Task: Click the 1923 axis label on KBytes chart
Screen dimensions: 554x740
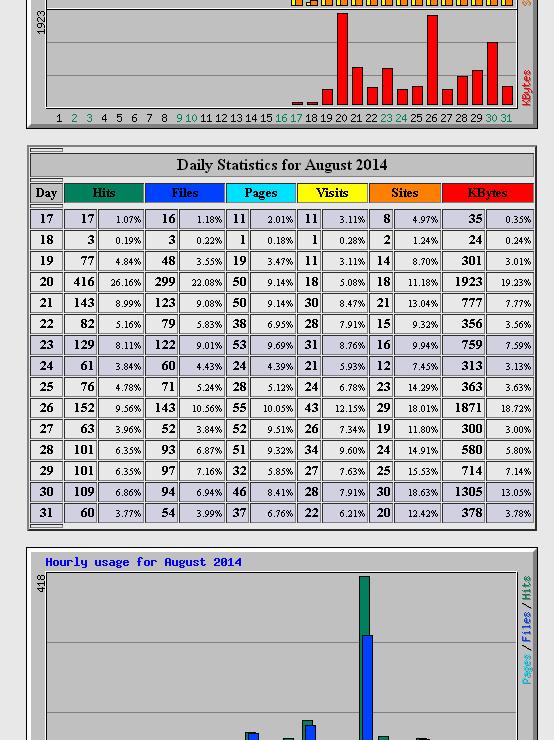Action: [41, 23]
